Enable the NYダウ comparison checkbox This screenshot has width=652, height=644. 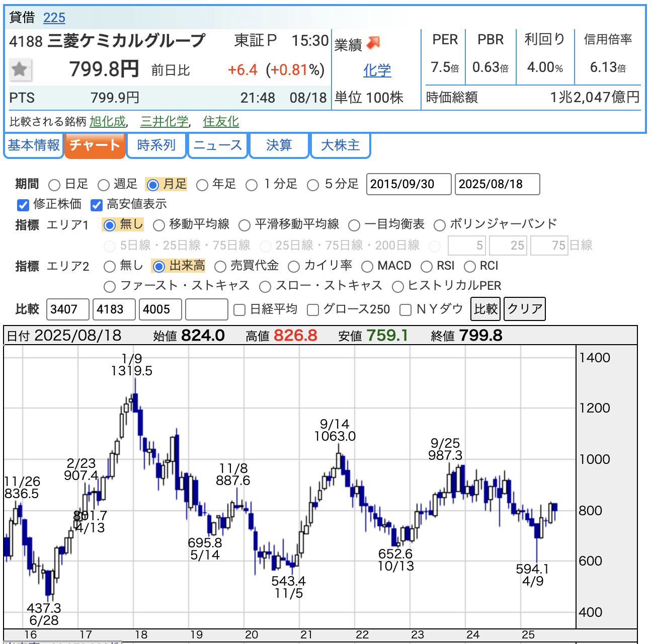point(405,310)
